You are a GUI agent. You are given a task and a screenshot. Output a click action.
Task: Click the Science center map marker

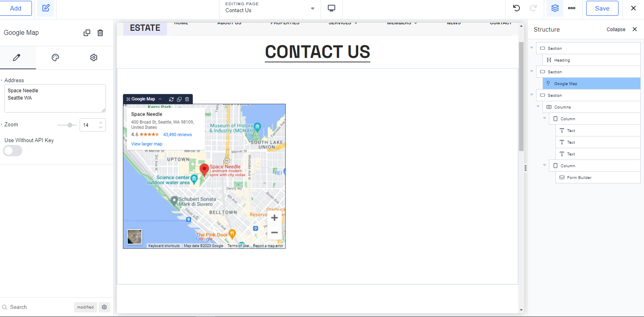pyautogui.click(x=194, y=179)
